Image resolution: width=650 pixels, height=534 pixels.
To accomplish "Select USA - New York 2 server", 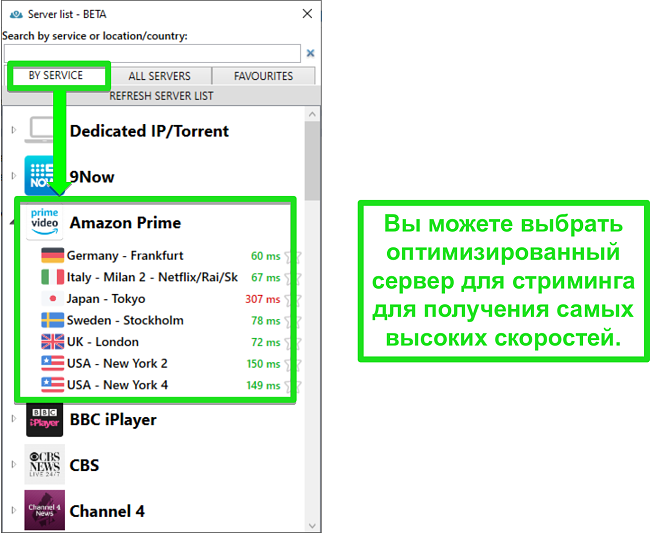I will (117, 363).
